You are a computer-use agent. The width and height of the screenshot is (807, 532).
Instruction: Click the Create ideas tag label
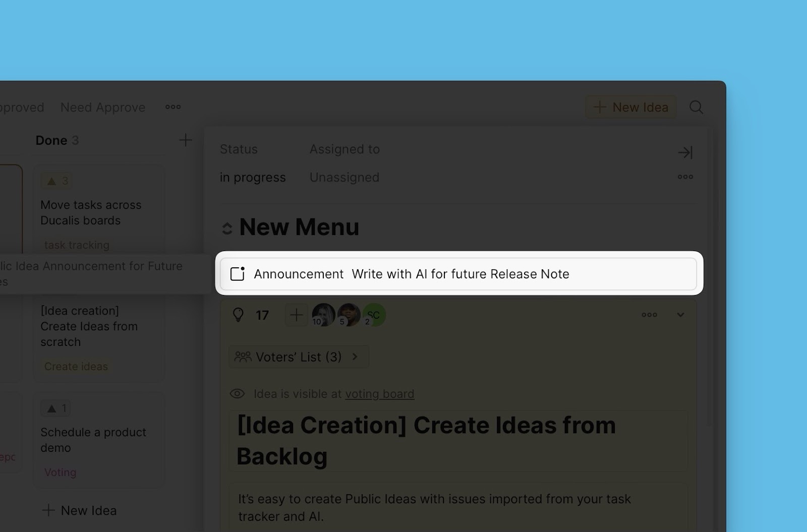pos(76,367)
